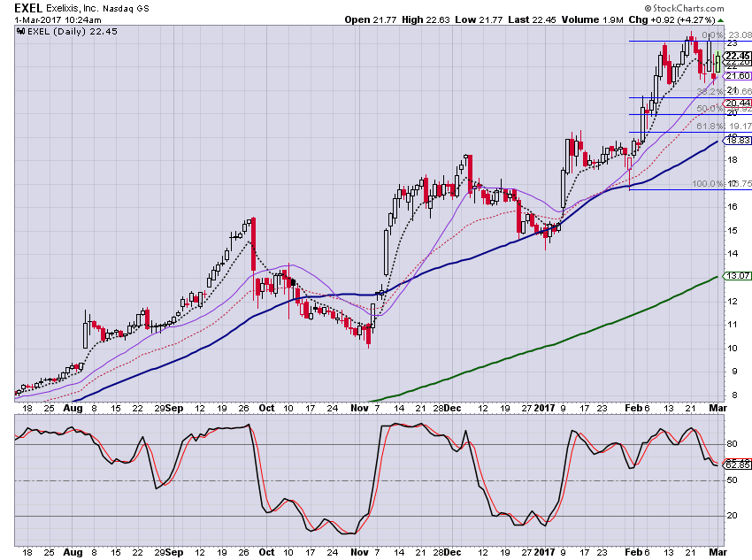Click the 62.85 stochastic value tag
The image size is (752, 560).
pos(737,464)
